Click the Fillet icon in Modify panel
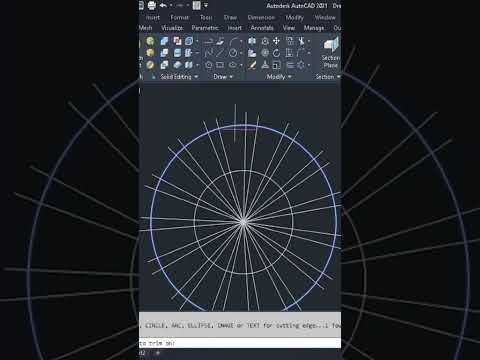This screenshot has height=360, width=480. pyautogui.click(x=301, y=53)
